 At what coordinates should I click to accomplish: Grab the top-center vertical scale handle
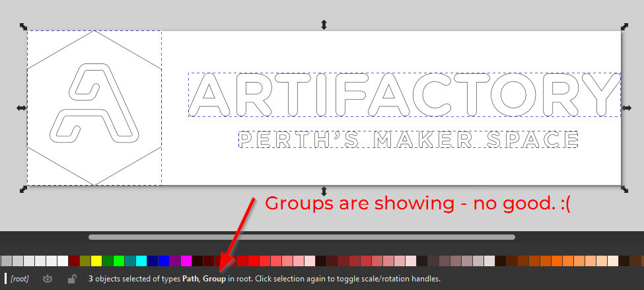click(324, 24)
